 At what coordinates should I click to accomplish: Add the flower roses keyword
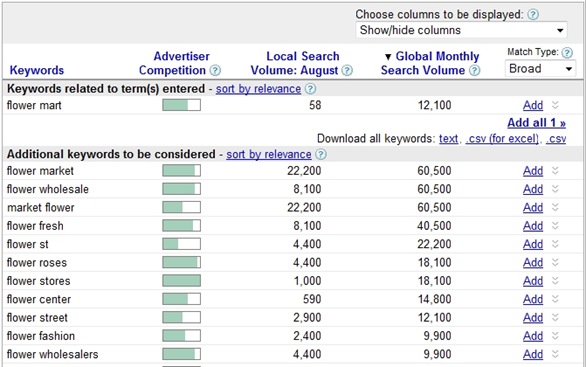[533, 263]
